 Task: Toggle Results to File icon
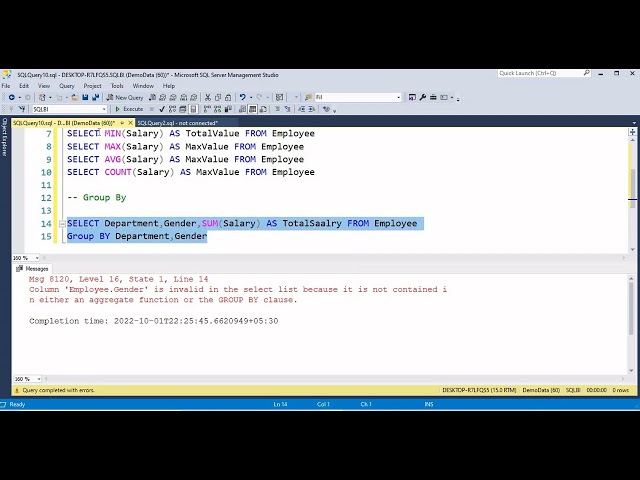point(263,109)
